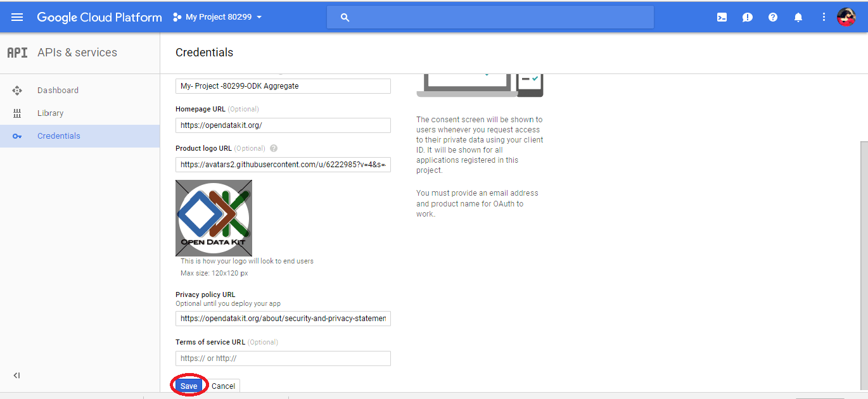Open the My Project 80299 project selector
Viewport: 868px width, 399px height.
tap(217, 17)
